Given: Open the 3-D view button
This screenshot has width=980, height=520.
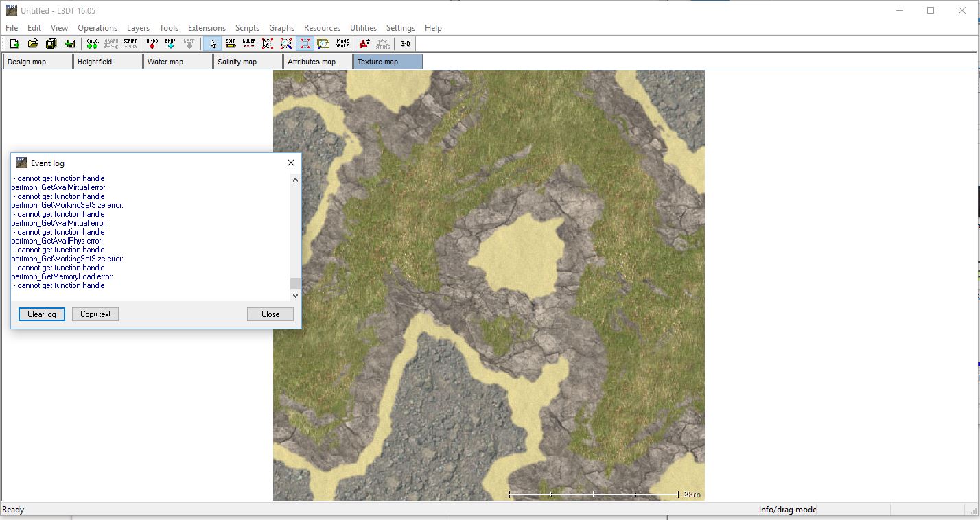Looking at the screenshot, I should point(406,43).
